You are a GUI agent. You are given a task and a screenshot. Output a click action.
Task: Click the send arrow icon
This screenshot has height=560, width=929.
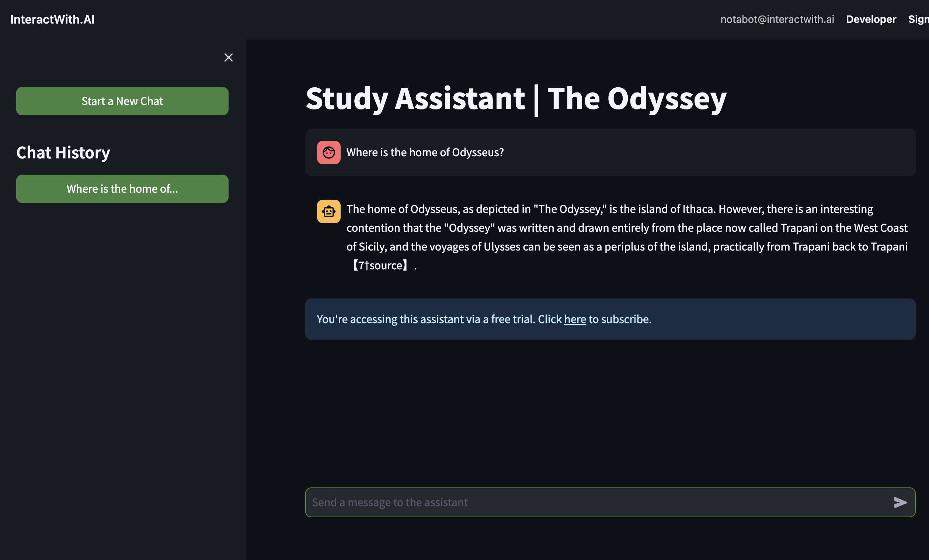pyautogui.click(x=900, y=502)
